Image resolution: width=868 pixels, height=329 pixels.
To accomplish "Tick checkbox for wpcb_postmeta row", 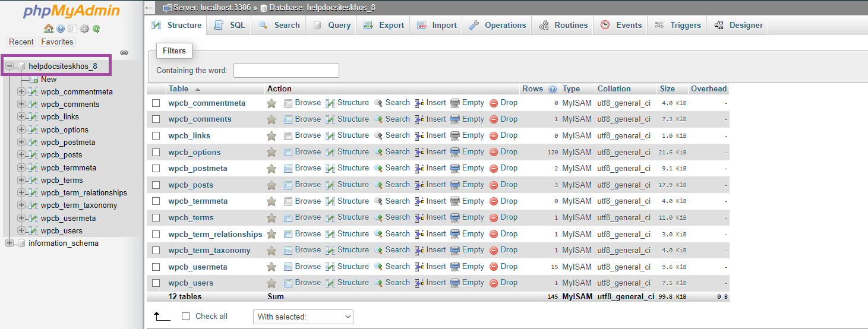I will (x=156, y=169).
